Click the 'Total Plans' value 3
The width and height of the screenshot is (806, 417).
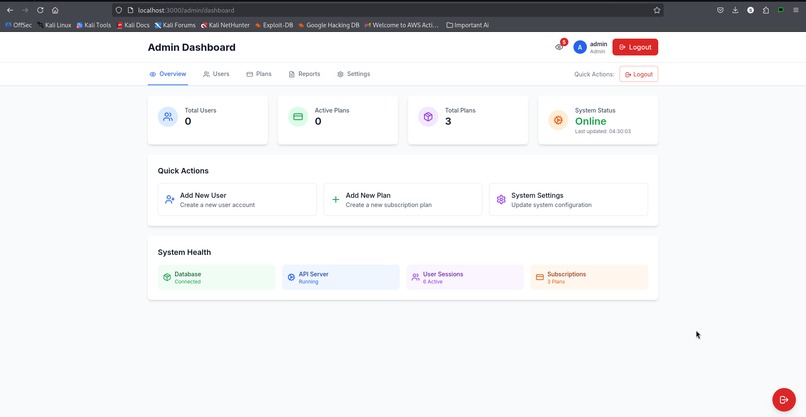448,121
